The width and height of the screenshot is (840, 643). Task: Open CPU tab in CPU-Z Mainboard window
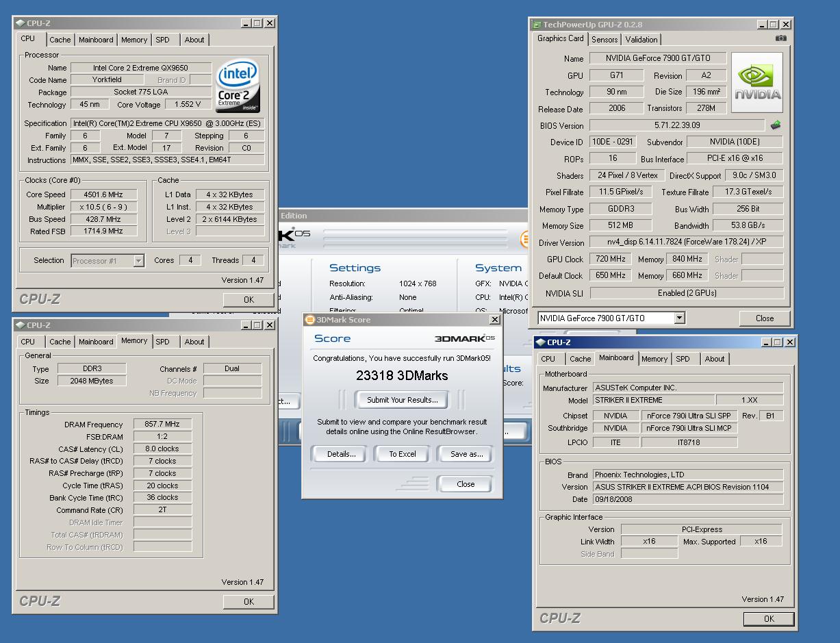tap(548, 359)
